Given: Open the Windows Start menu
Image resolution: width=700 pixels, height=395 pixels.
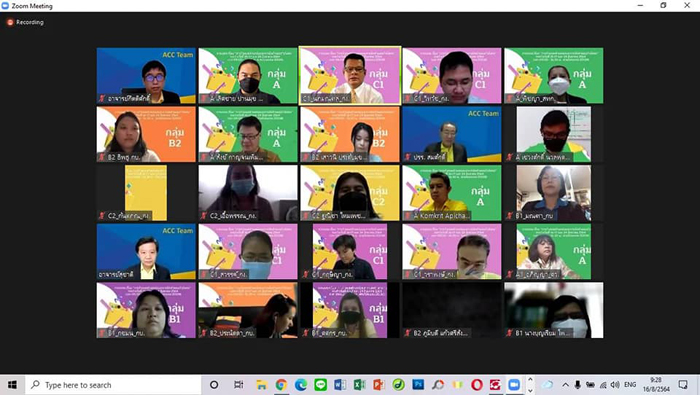Looking at the screenshot, I should click(x=12, y=385).
